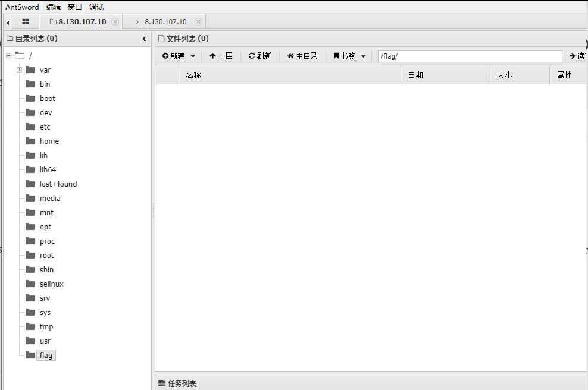Select the opt folder icon

click(30, 227)
